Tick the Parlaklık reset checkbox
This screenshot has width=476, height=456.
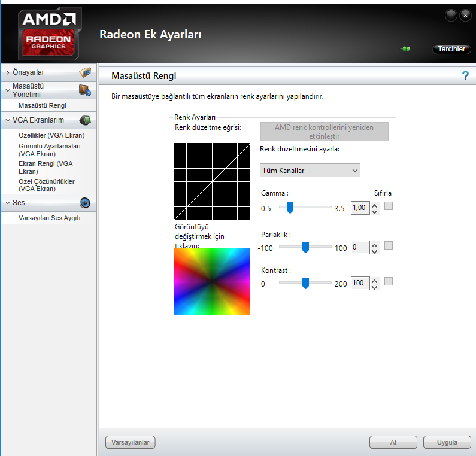click(389, 245)
